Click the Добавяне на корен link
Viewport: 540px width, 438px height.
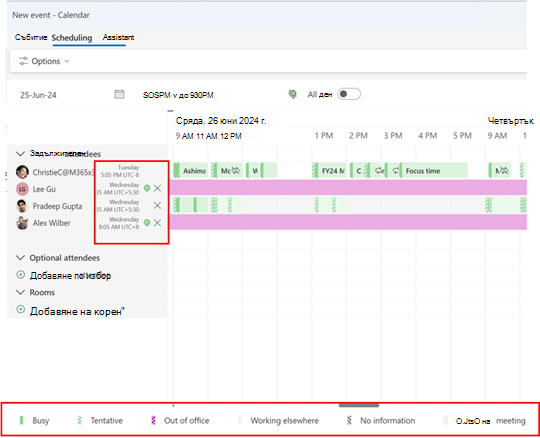[77, 311]
